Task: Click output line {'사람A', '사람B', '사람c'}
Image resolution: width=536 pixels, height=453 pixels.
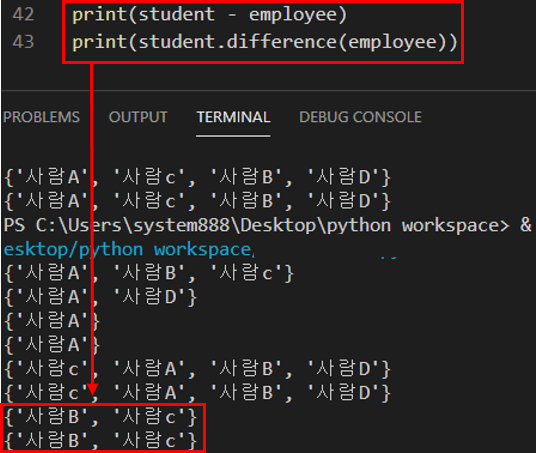Action: (149, 274)
